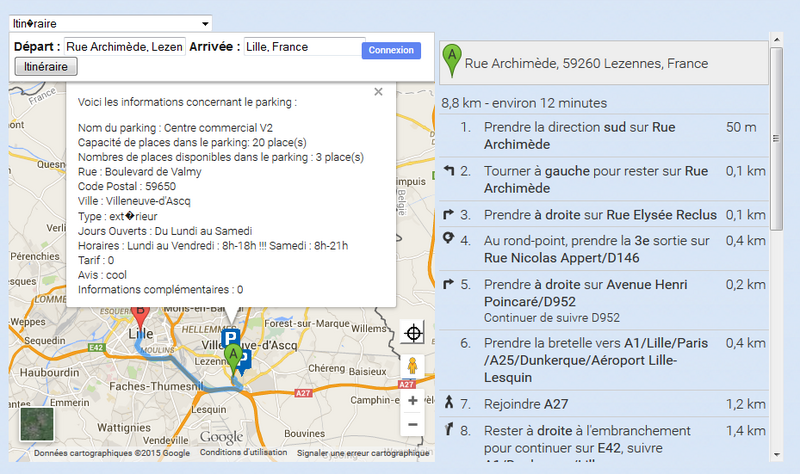Click the Arrivée address field
This screenshot has height=474, width=800.
pos(304,47)
